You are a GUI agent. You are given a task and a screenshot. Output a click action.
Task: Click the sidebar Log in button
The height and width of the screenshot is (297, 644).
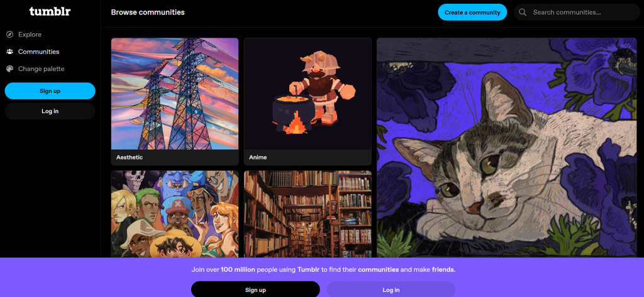point(50,111)
